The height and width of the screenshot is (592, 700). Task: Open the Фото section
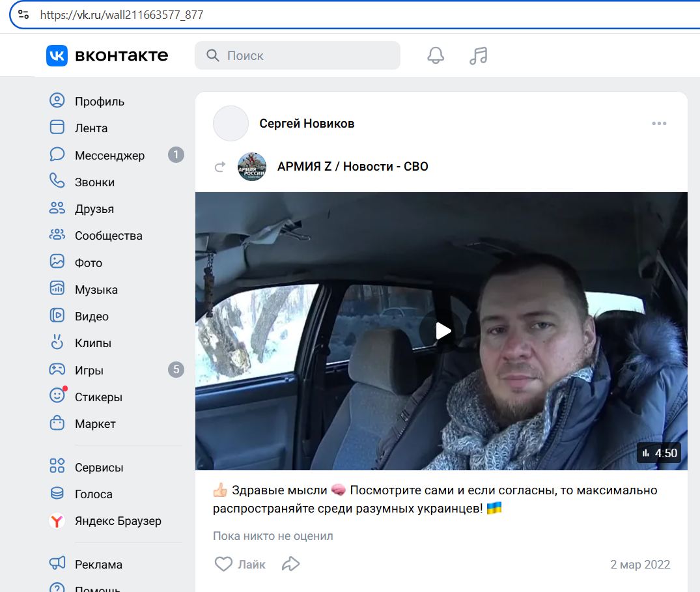[89, 263]
